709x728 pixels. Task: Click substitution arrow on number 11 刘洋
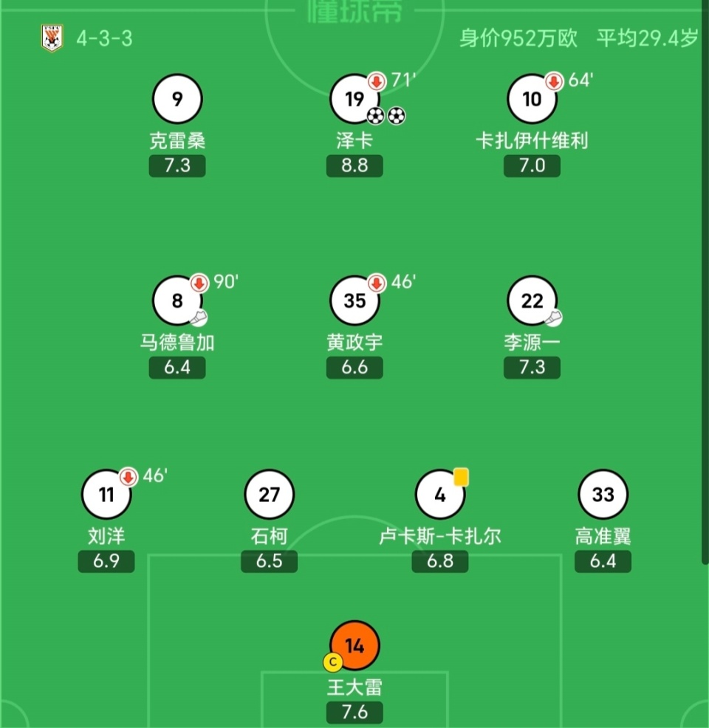[129, 477]
